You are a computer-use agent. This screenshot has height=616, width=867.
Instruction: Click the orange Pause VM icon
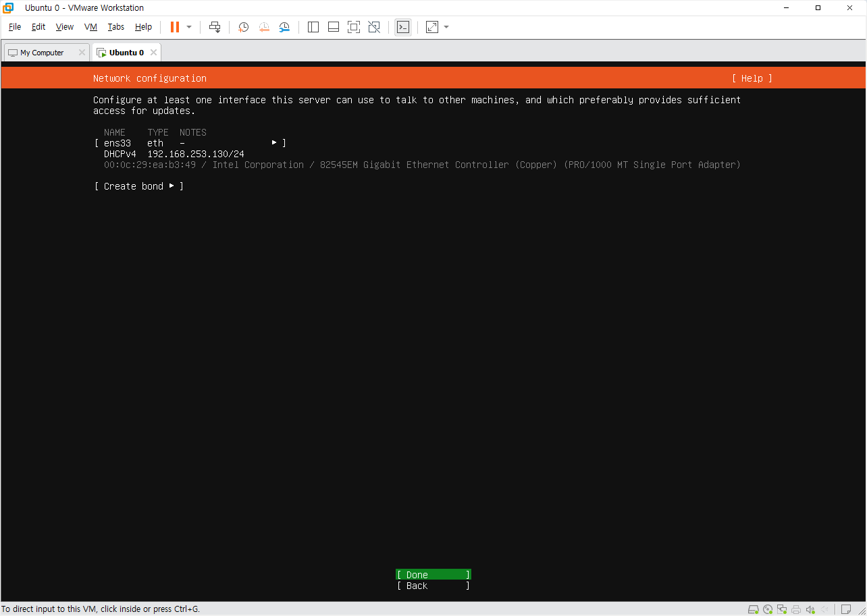click(175, 27)
